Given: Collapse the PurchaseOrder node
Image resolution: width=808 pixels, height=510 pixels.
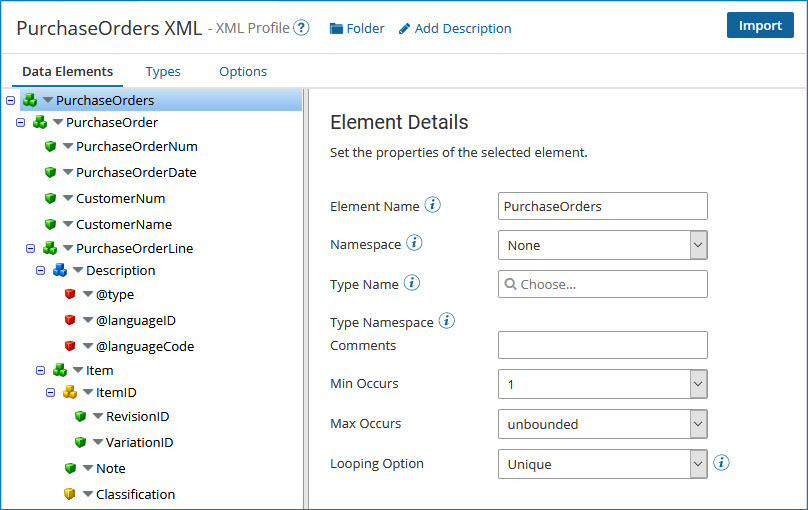Looking at the screenshot, I should (x=21, y=123).
